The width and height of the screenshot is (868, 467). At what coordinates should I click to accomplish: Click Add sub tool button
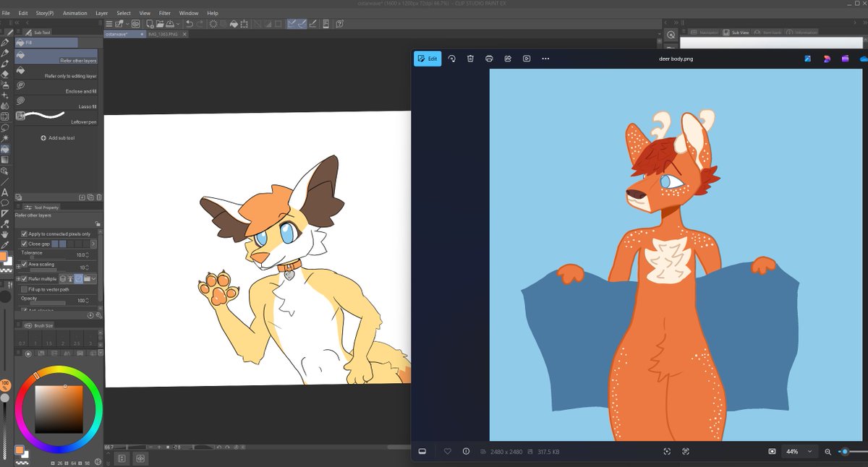(58, 137)
